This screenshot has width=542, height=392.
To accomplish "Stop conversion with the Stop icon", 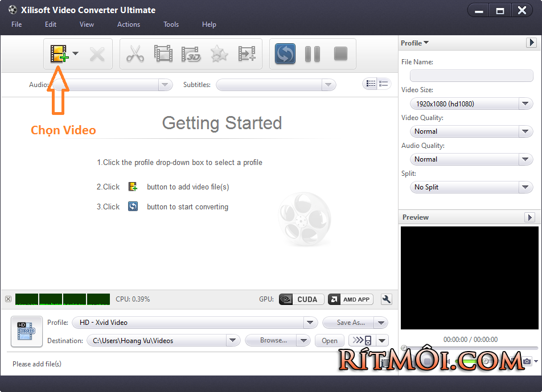I will coord(340,53).
